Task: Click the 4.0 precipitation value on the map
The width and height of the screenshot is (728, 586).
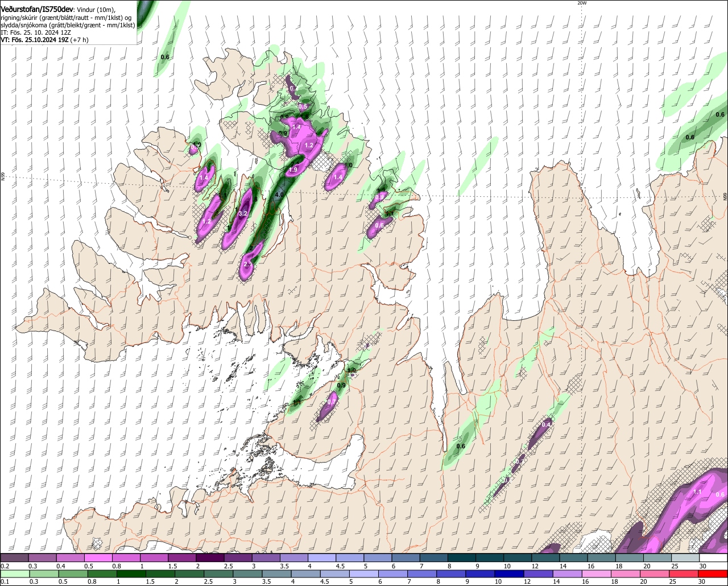Action: (x=279, y=195)
